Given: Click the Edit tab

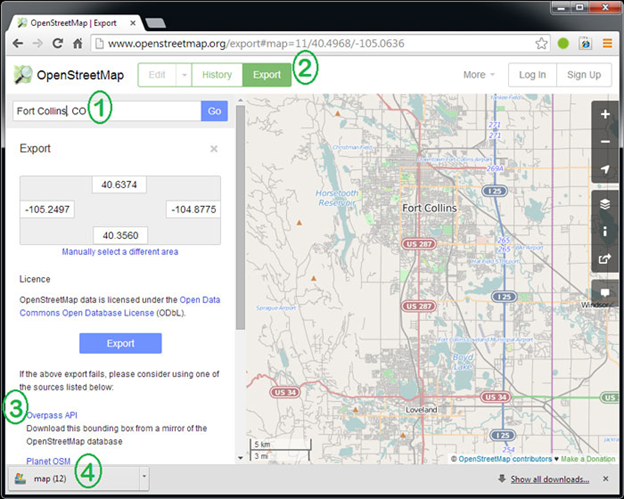Looking at the screenshot, I should pyautogui.click(x=157, y=75).
